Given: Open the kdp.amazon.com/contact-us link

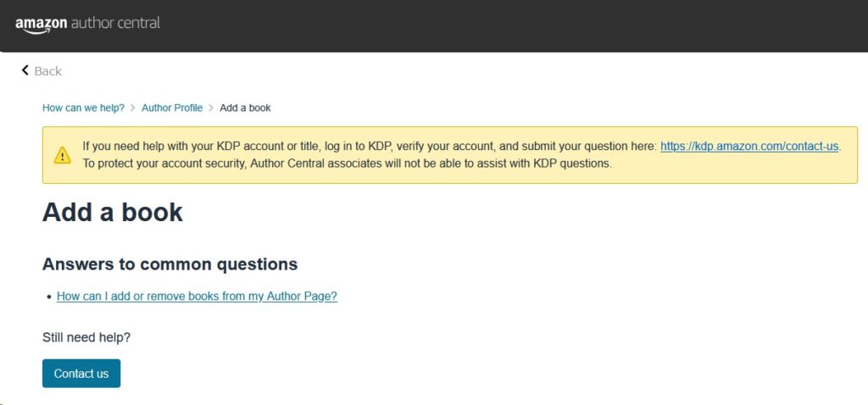Looking at the screenshot, I should pyautogui.click(x=750, y=147).
